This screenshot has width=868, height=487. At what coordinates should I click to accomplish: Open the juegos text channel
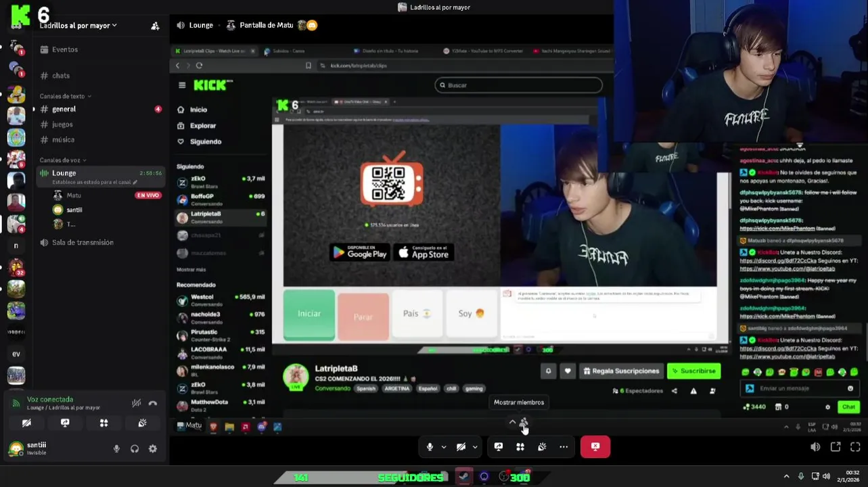62,124
